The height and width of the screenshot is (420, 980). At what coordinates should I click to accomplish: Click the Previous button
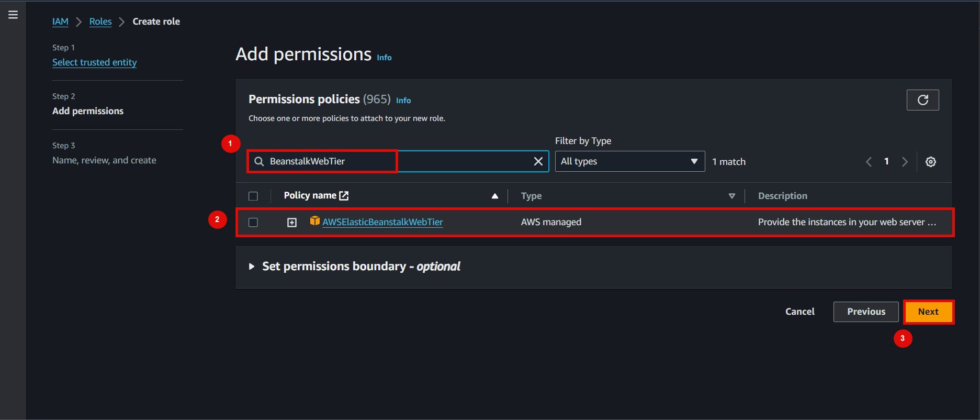(x=866, y=312)
